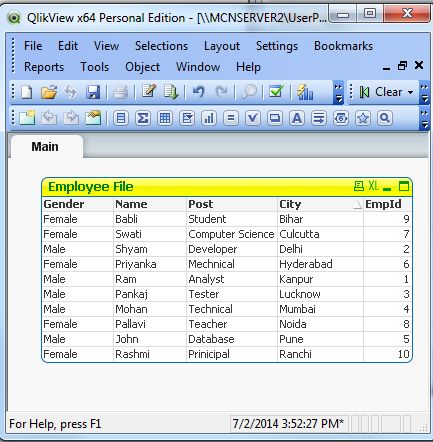
Task: Restore the inner document window
Action: coord(402,66)
